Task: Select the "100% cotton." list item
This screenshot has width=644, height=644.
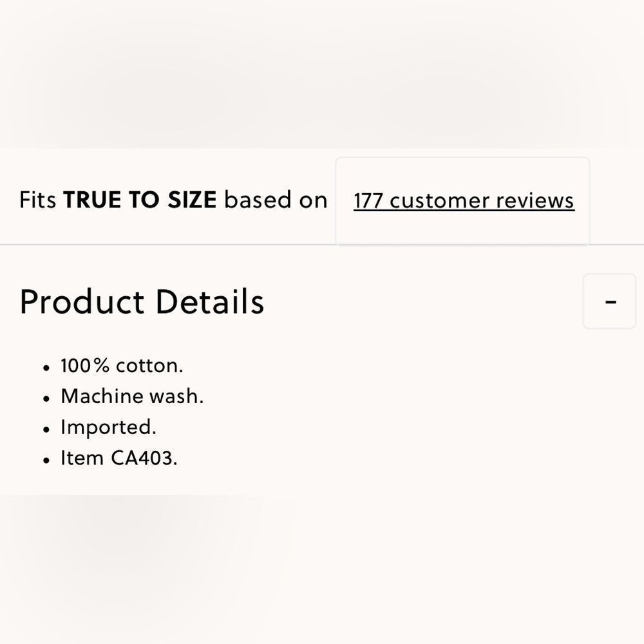Action: (122, 366)
